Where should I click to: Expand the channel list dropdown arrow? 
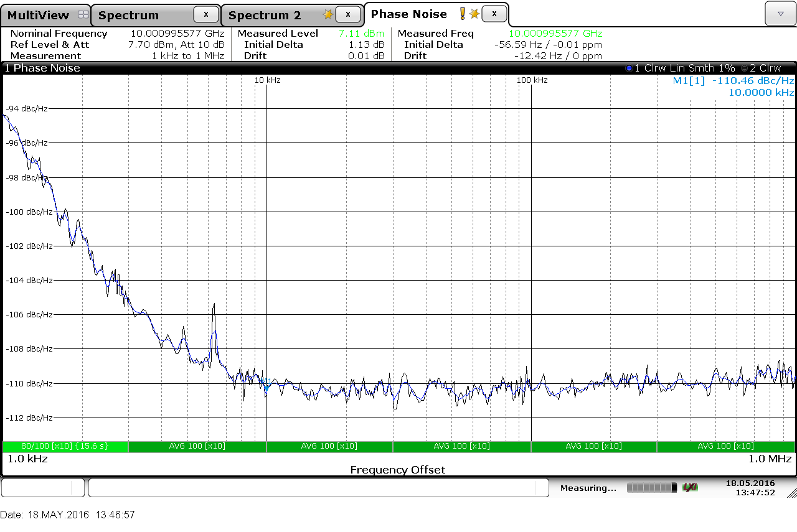tap(780, 14)
